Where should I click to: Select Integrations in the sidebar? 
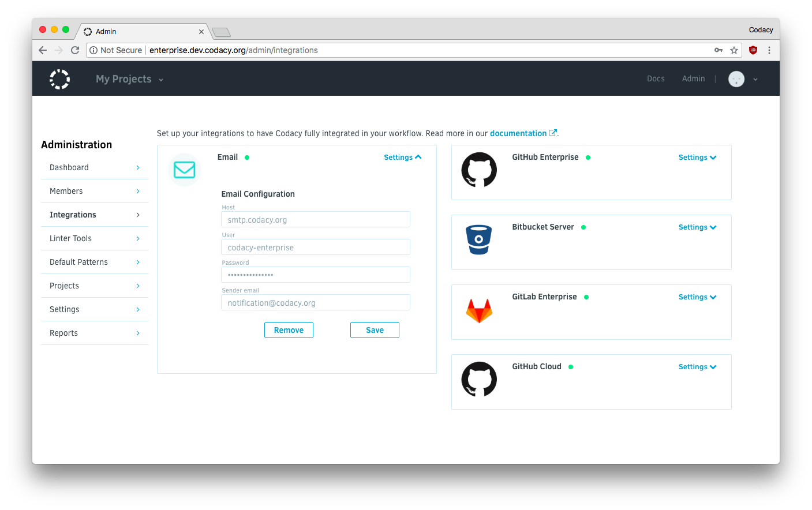pyautogui.click(x=95, y=215)
